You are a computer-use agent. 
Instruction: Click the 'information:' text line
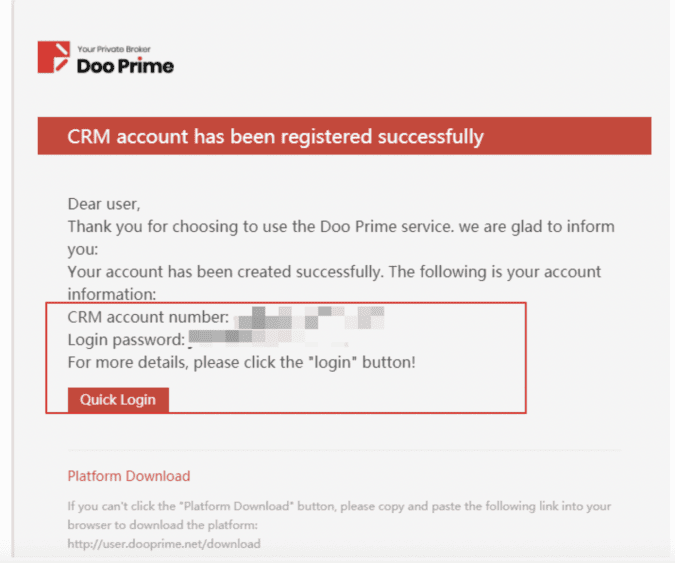(x=112, y=294)
